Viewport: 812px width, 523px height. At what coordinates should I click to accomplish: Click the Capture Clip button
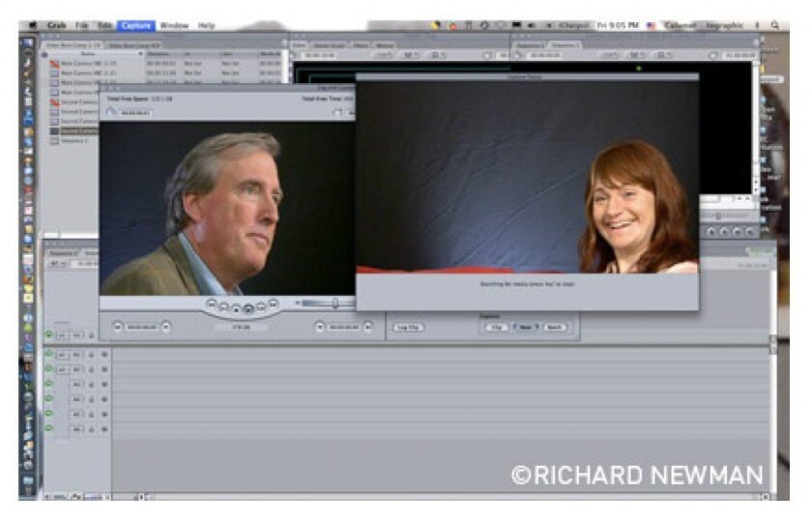(x=496, y=328)
